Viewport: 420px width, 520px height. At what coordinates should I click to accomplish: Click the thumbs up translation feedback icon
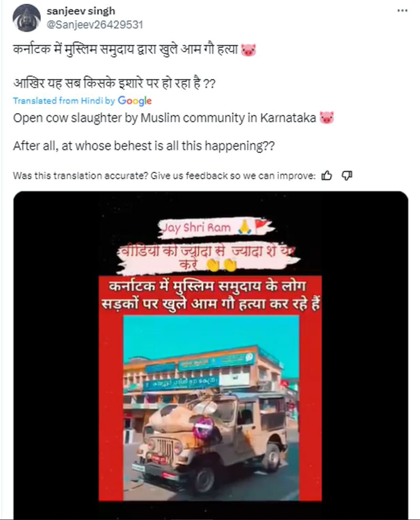coord(326,176)
